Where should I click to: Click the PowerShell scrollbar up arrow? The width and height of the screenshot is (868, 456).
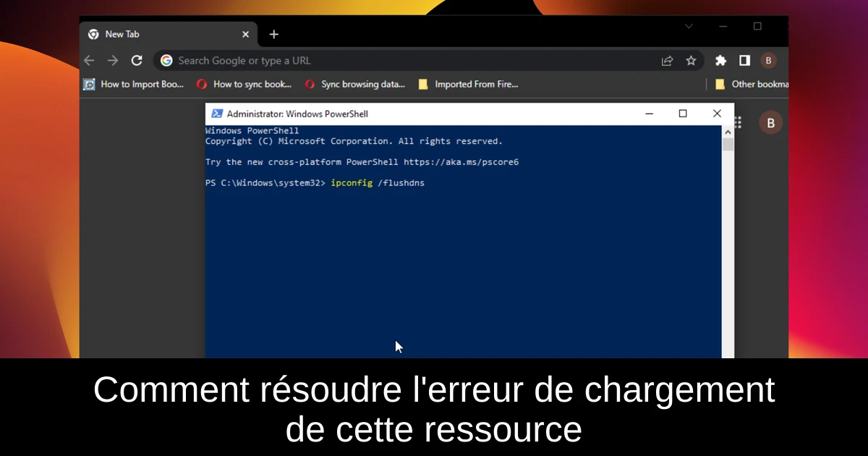click(x=728, y=131)
